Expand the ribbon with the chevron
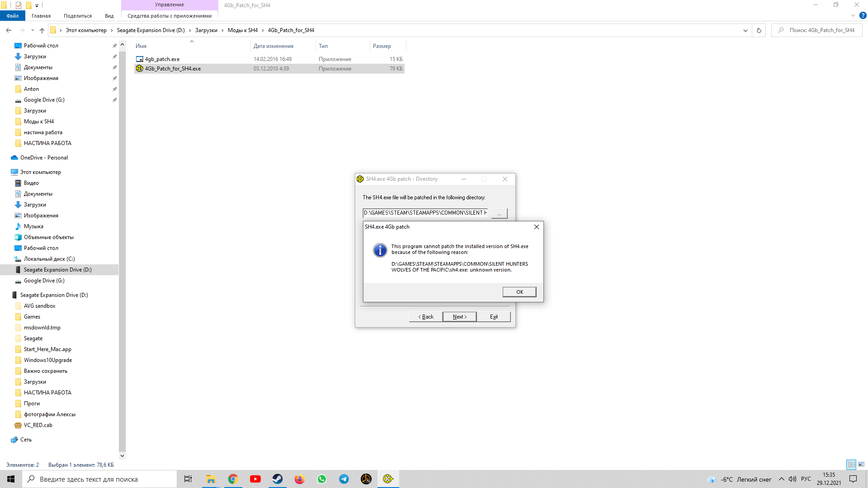 [x=853, y=15]
